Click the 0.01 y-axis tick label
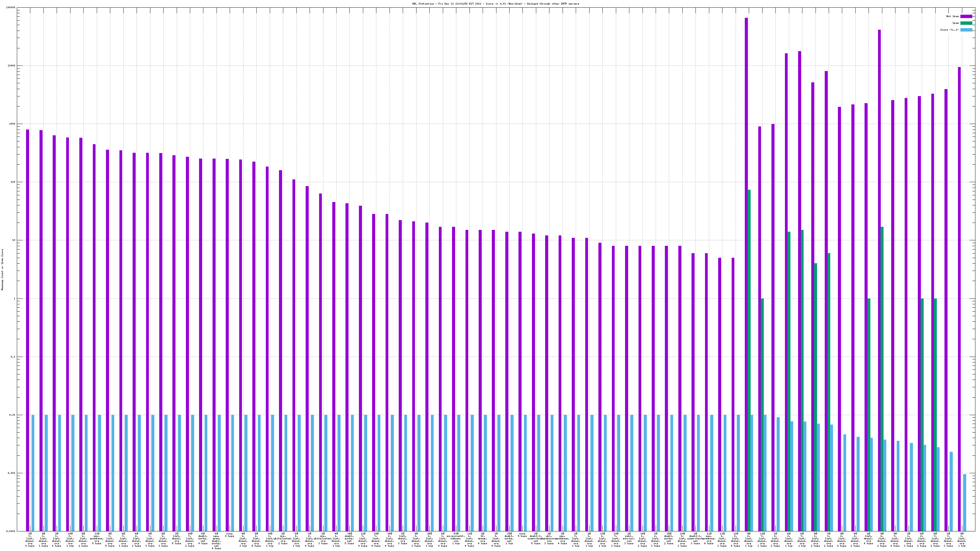Image resolution: width=980 pixels, height=551 pixels. pyautogui.click(x=13, y=415)
